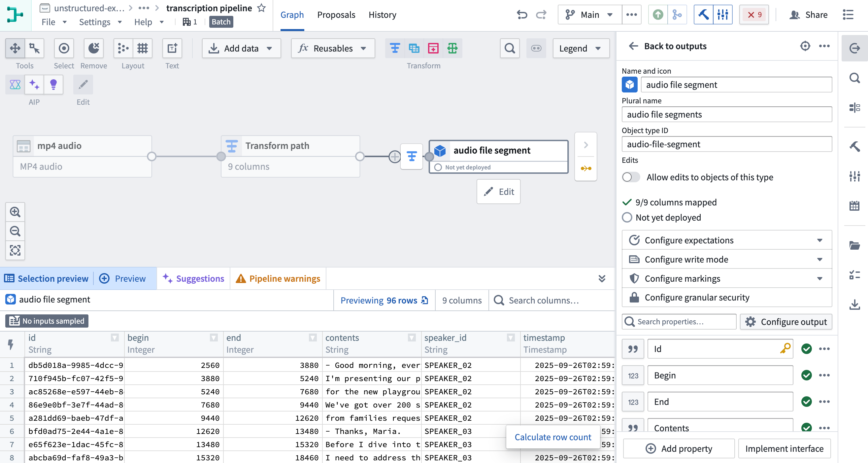Star the transcription pipeline title
Viewport: 868px width, 463px height.
(261, 8)
